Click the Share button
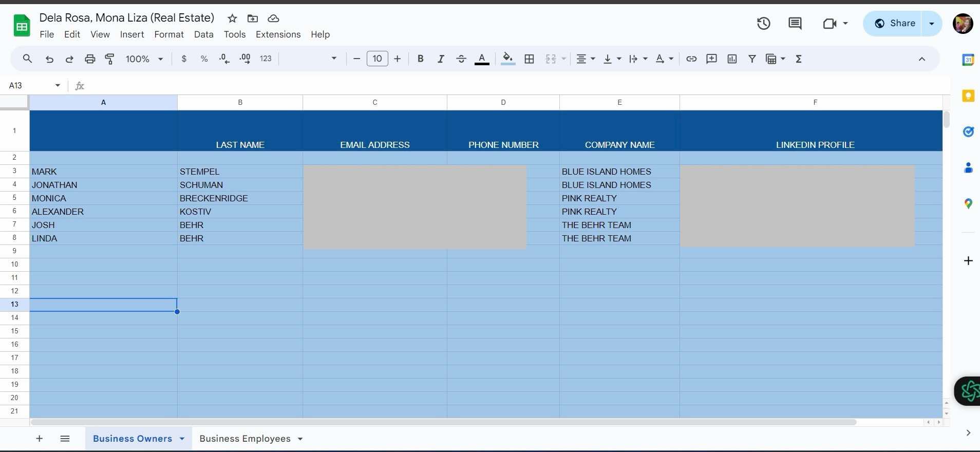The width and height of the screenshot is (980, 452). (x=895, y=24)
